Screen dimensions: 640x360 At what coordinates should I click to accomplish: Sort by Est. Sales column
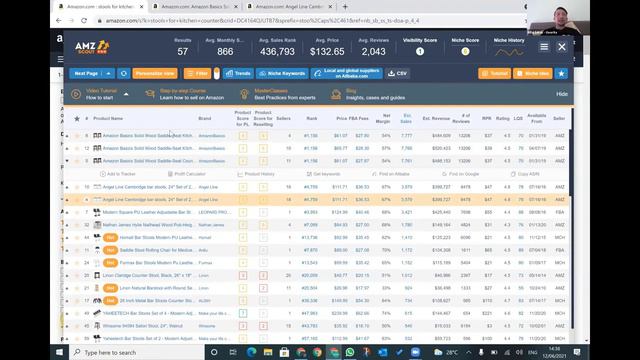click(406, 118)
